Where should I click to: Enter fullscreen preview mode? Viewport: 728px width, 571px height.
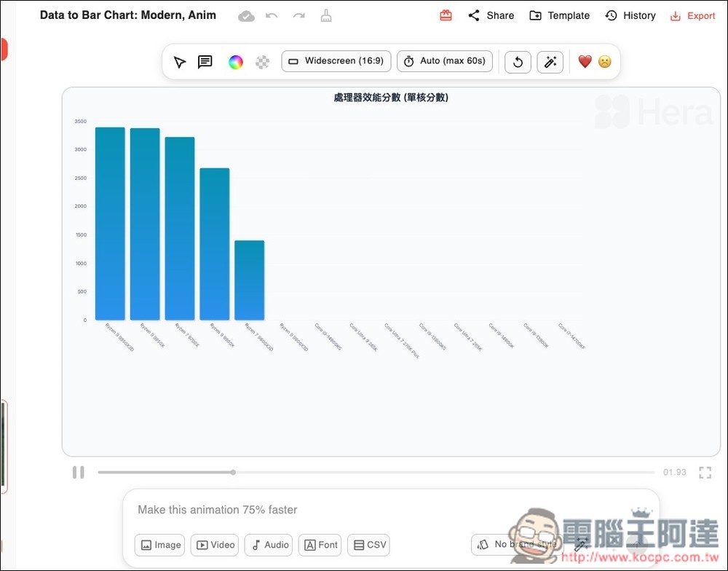pos(705,472)
